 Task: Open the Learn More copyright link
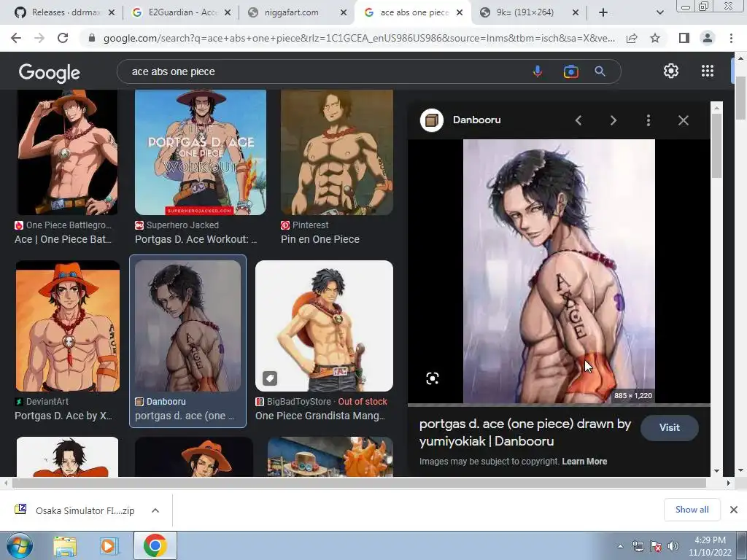click(x=584, y=462)
